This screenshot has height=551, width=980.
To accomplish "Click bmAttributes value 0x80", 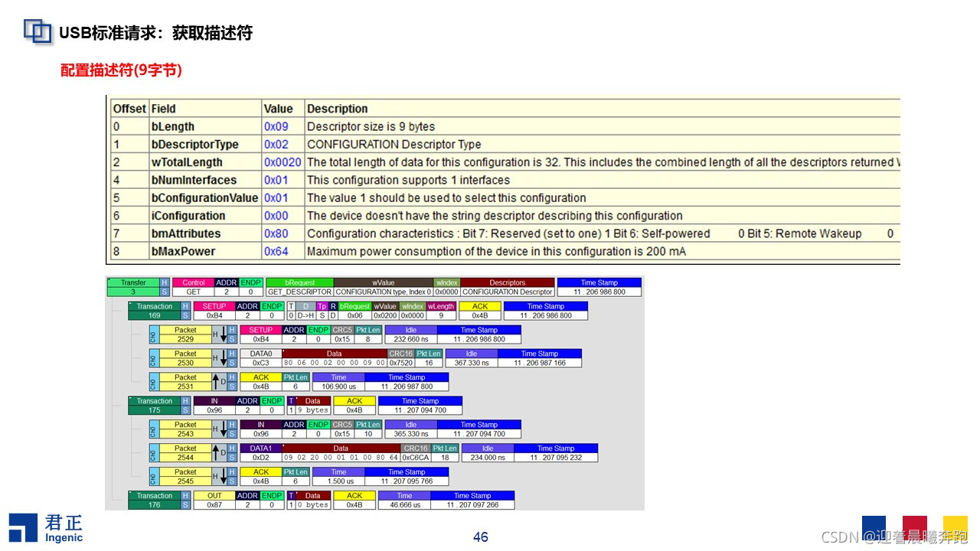I will tap(276, 233).
